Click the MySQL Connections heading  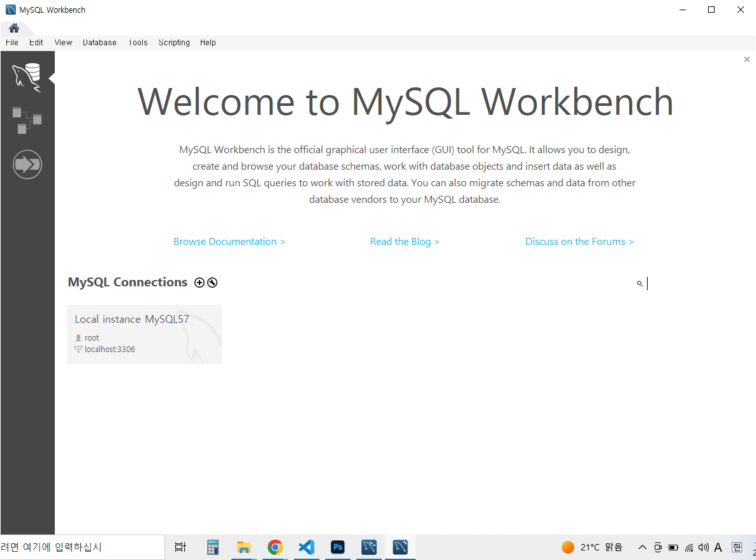pos(127,282)
